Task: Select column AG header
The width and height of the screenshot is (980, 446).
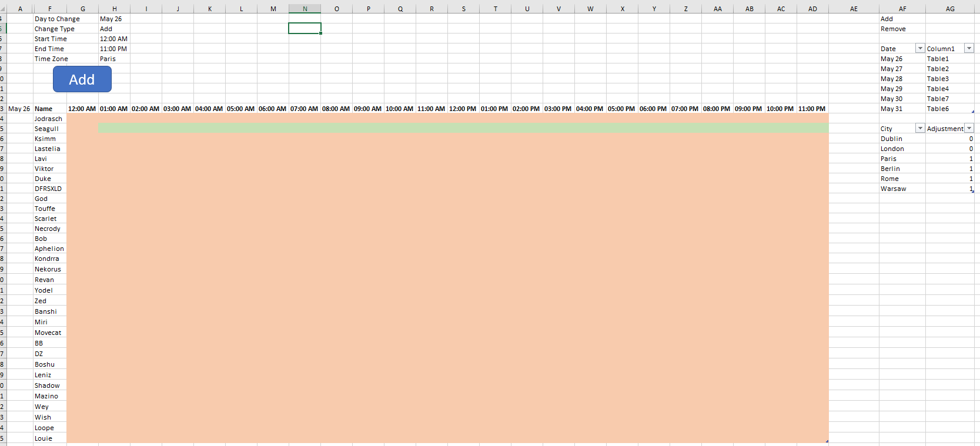Action: pyautogui.click(x=950, y=9)
